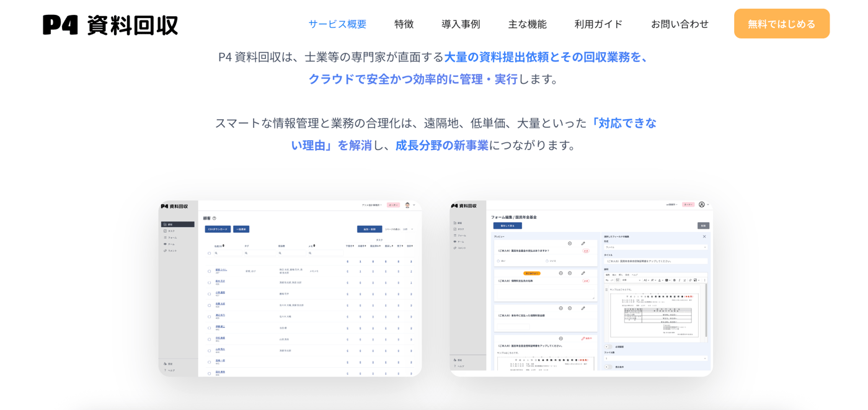This screenshot has height=410, width=868.
Task: Click the 無料ではじめる button
Action: point(782,24)
